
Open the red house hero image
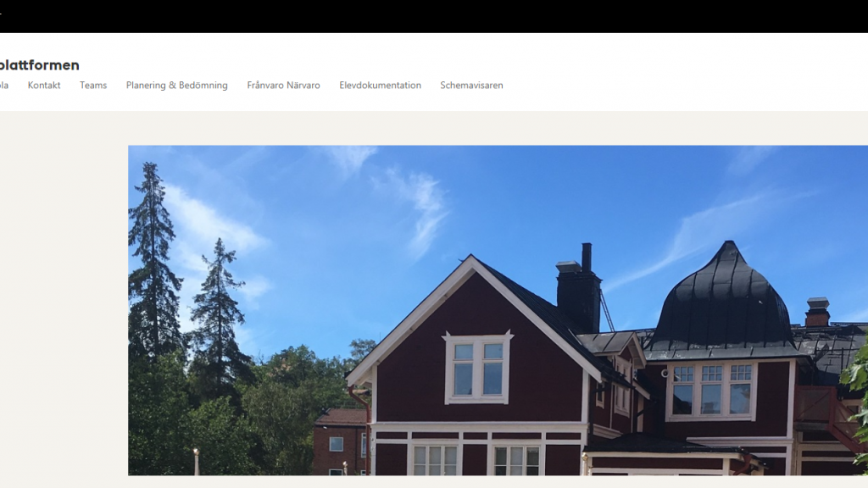(x=498, y=310)
